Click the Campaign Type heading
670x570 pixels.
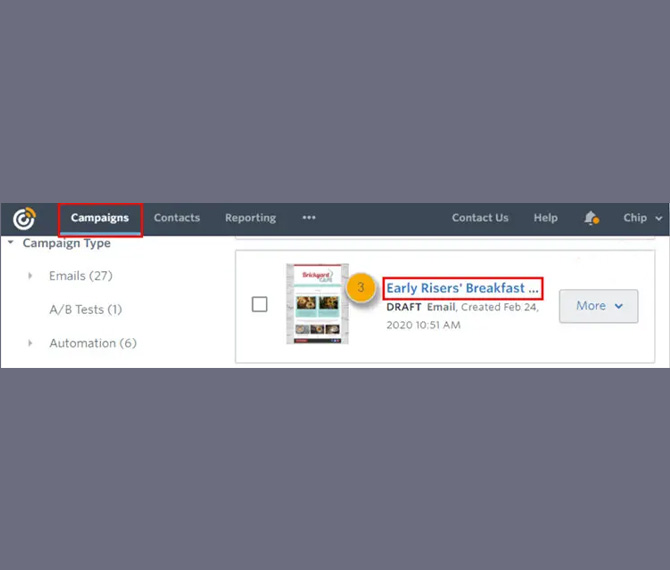[67, 243]
